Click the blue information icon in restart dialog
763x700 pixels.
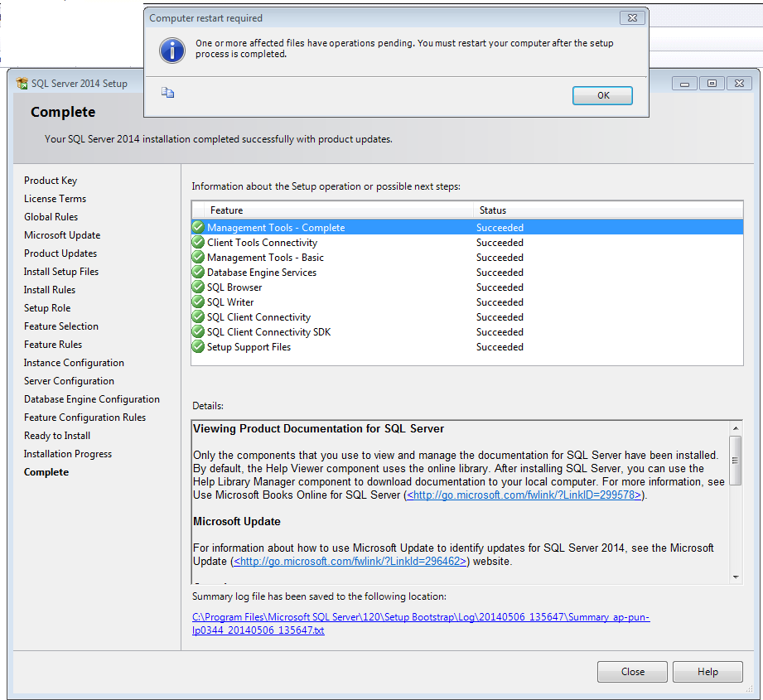tap(171, 50)
